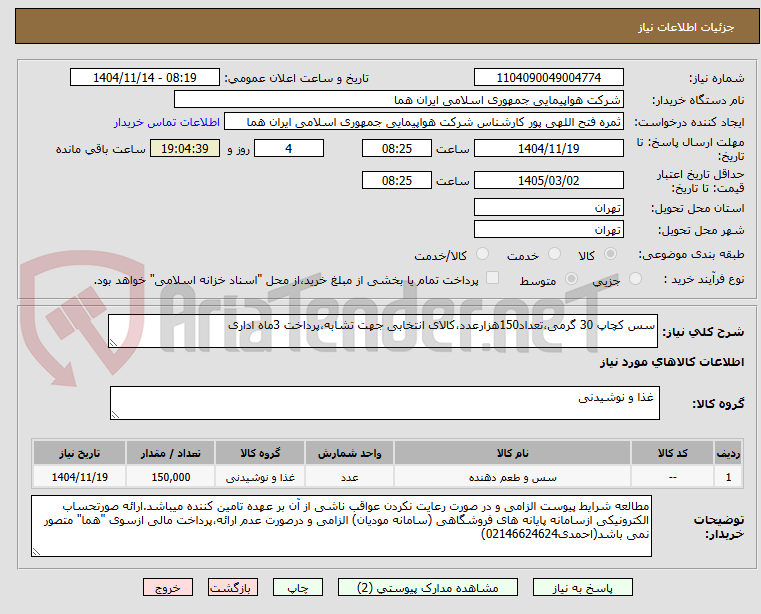Click the شرح کلی نیاز text area
The width and height of the screenshot is (761, 614).
coord(382,331)
